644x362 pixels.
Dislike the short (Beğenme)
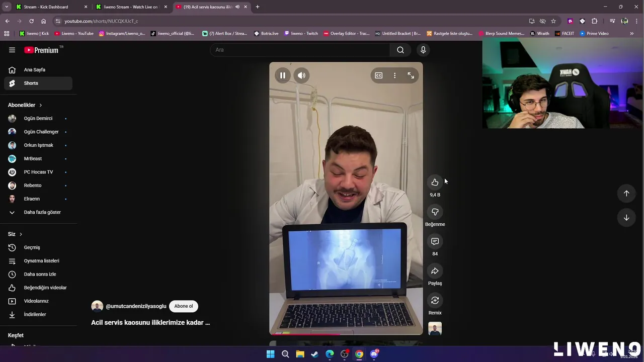(435, 212)
